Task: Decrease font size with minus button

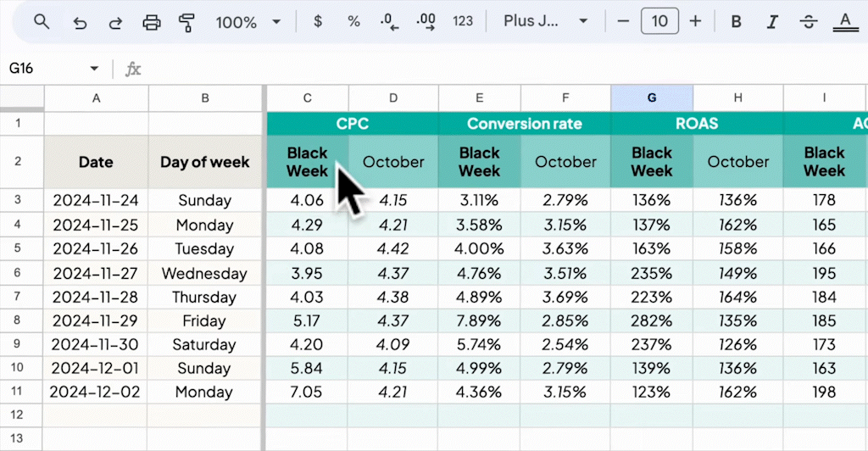Action: click(624, 22)
